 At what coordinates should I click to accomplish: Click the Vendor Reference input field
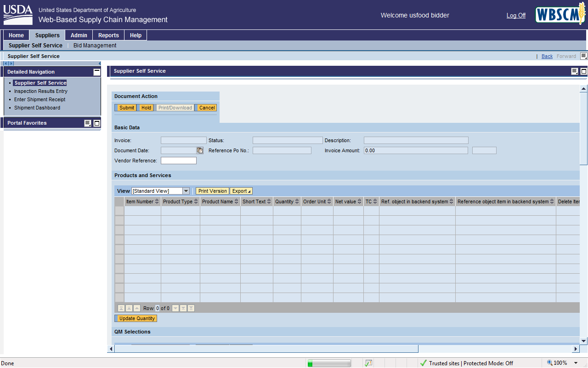[178, 161]
